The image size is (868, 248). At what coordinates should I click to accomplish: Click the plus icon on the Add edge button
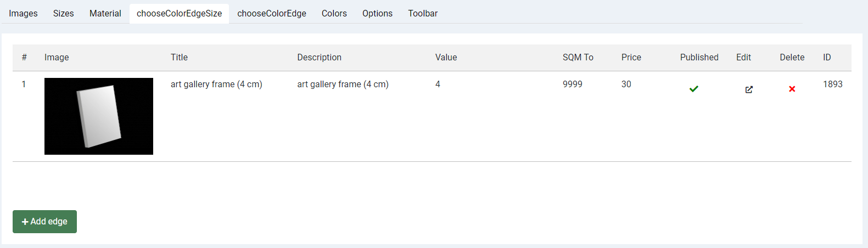(25, 222)
